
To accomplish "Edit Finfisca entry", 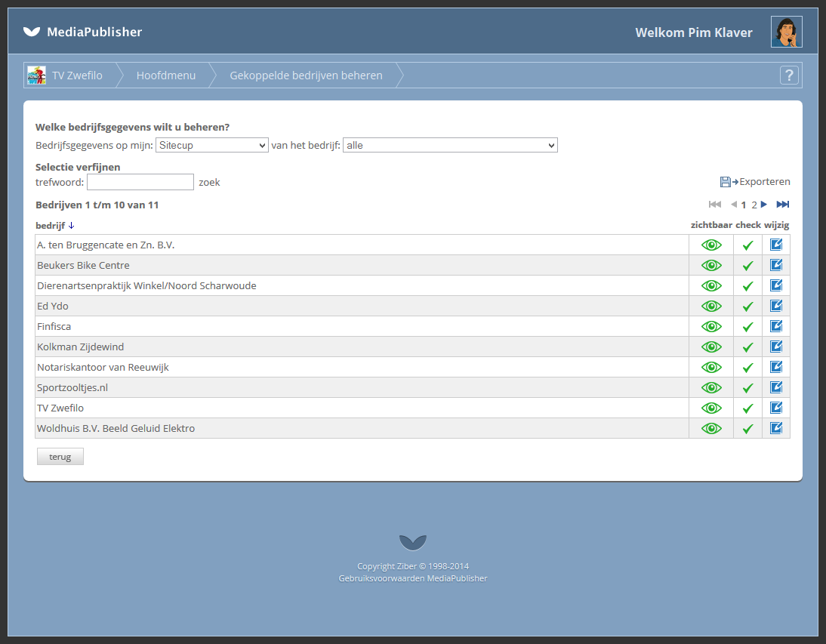I will (x=776, y=326).
